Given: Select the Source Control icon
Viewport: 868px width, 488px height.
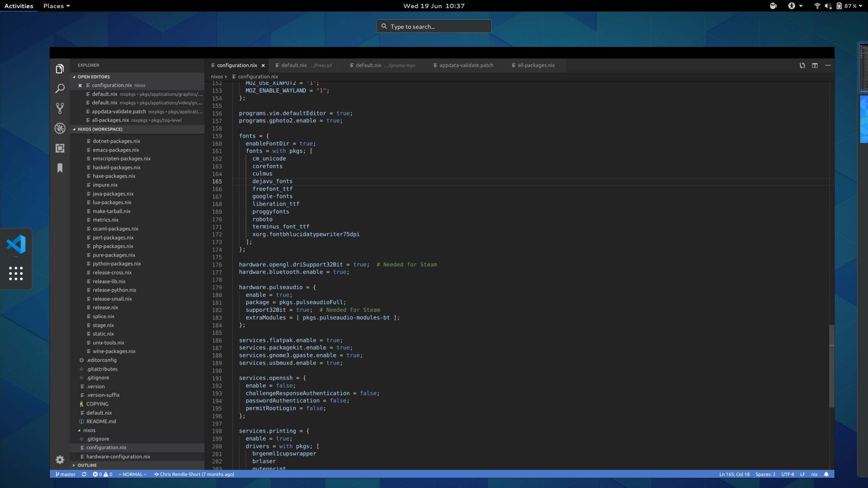Looking at the screenshot, I should tap(60, 108).
